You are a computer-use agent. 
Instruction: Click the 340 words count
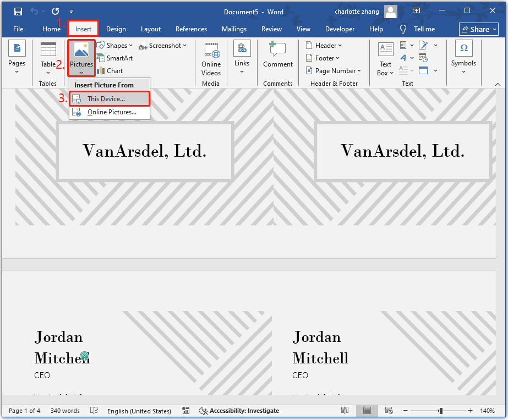(x=65, y=411)
